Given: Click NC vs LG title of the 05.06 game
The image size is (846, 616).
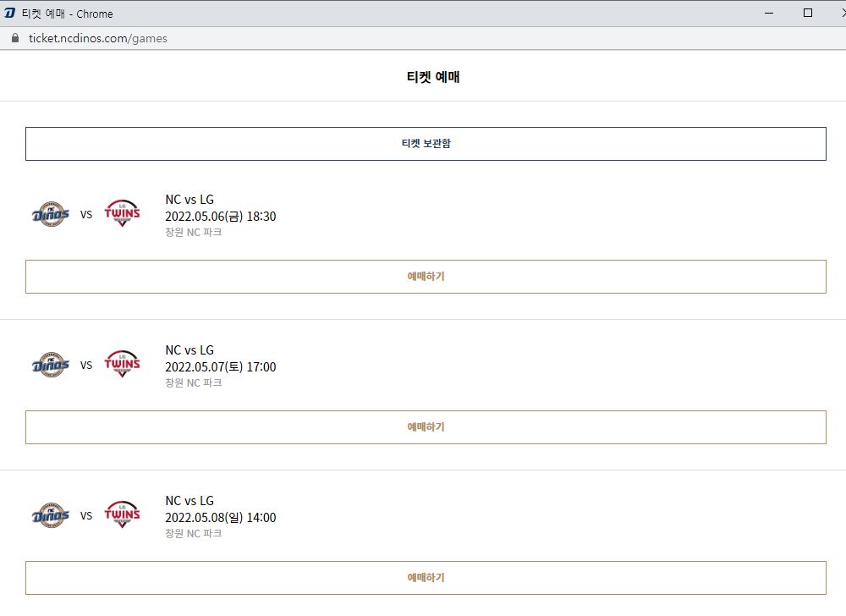Looking at the screenshot, I should click(x=190, y=200).
